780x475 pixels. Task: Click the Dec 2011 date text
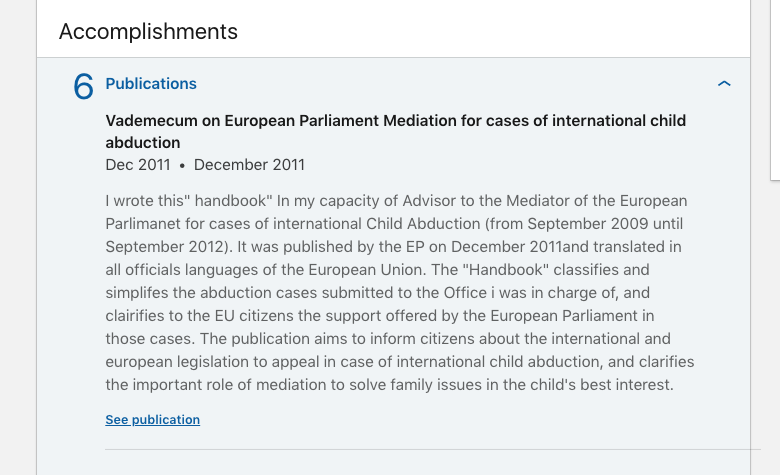[x=138, y=165]
